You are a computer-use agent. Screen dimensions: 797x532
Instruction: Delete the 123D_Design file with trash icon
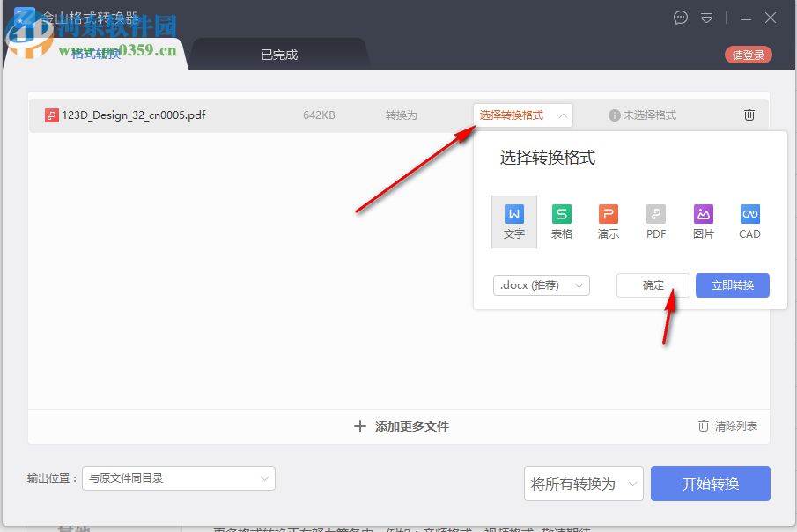click(x=749, y=115)
